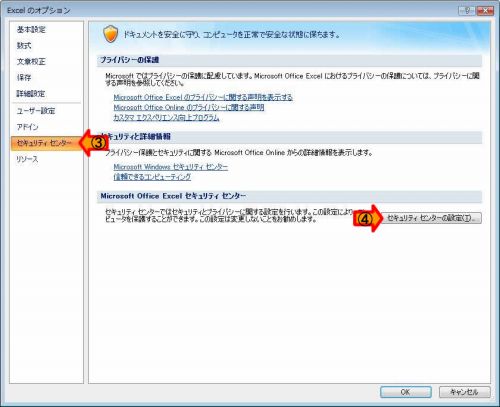The height and width of the screenshot is (407, 500).
Task: Open ユーザー設定 category
Action: pos(36,111)
